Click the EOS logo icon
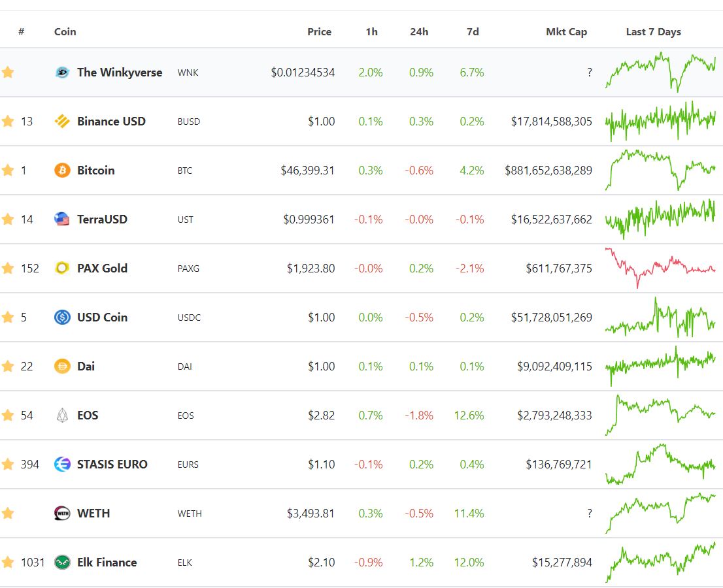The image size is (723, 588). pos(62,416)
